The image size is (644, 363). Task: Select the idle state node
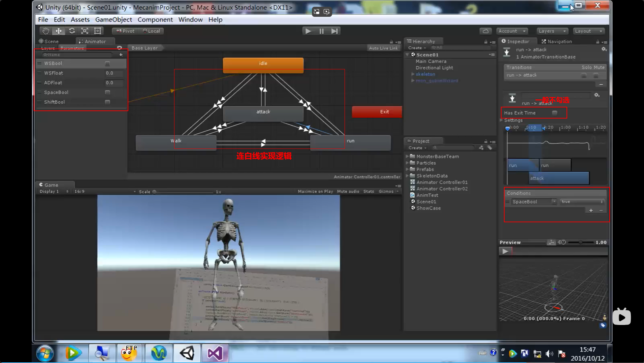(263, 65)
